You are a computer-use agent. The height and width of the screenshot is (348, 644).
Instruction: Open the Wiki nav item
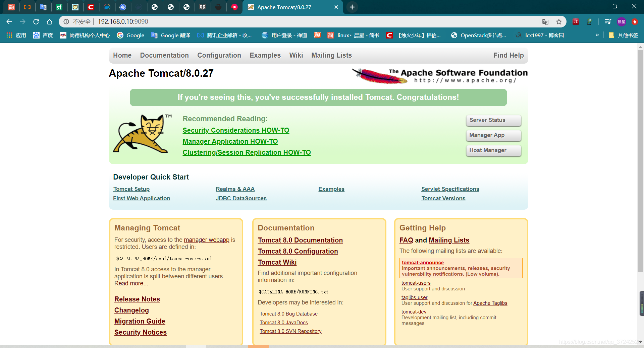pyautogui.click(x=296, y=55)
